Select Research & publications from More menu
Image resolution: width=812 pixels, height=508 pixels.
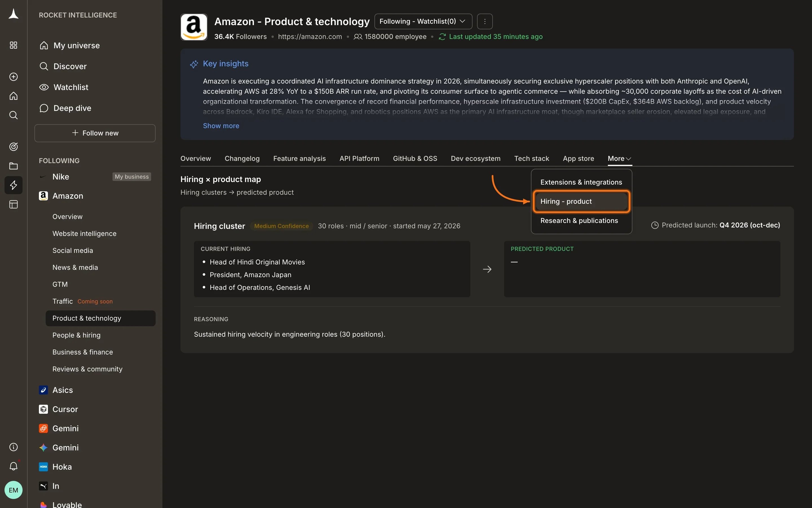581,221
